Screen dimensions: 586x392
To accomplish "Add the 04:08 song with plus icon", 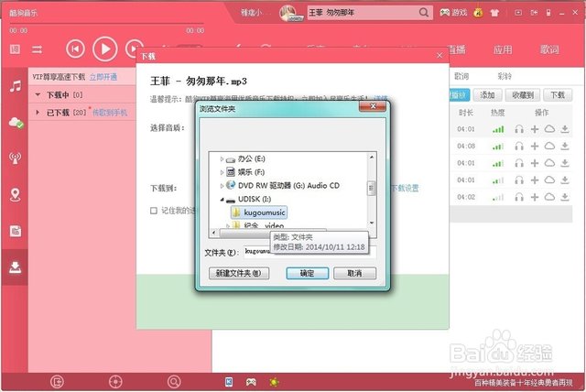I will (535, 147).
